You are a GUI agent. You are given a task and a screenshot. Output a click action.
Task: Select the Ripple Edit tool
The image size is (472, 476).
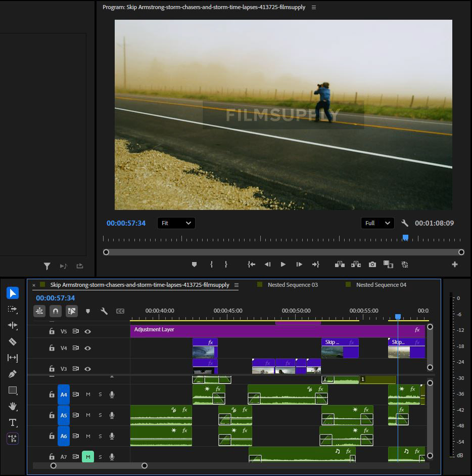coord(13,325)
